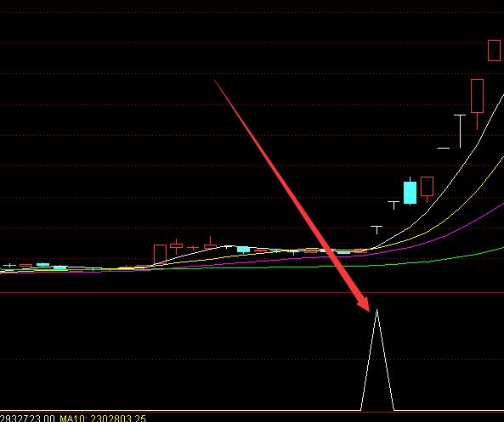504x422 pixels.
Task: Select the yellow MA10 value label
Action: tap(103, 419)
